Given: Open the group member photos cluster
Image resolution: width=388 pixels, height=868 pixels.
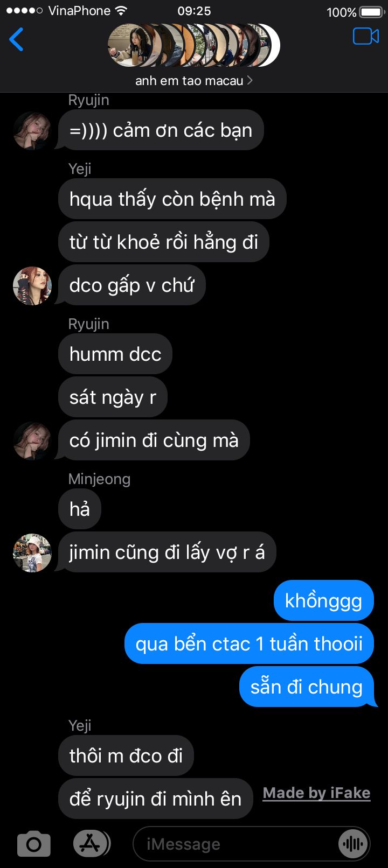Looking at the screenshot, I should coord(194,45).
